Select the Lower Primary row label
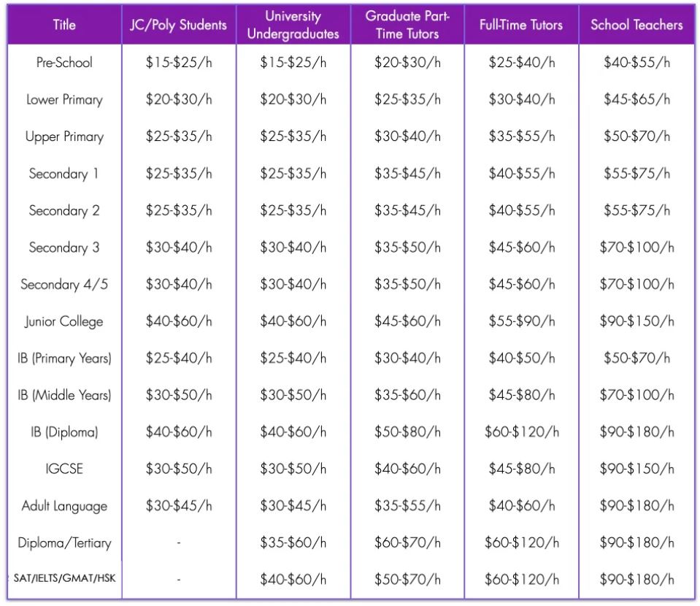 point(64,99)
